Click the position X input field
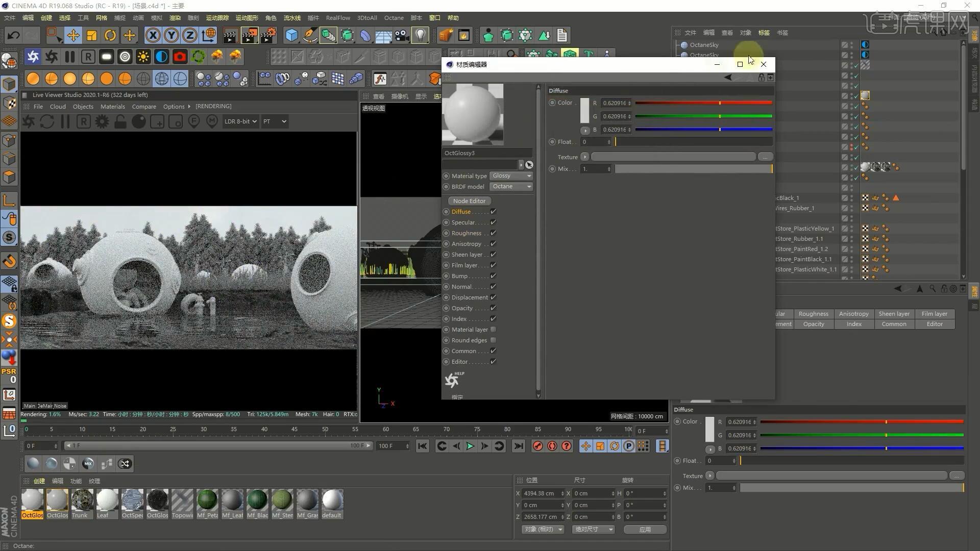 pos(541,494)
